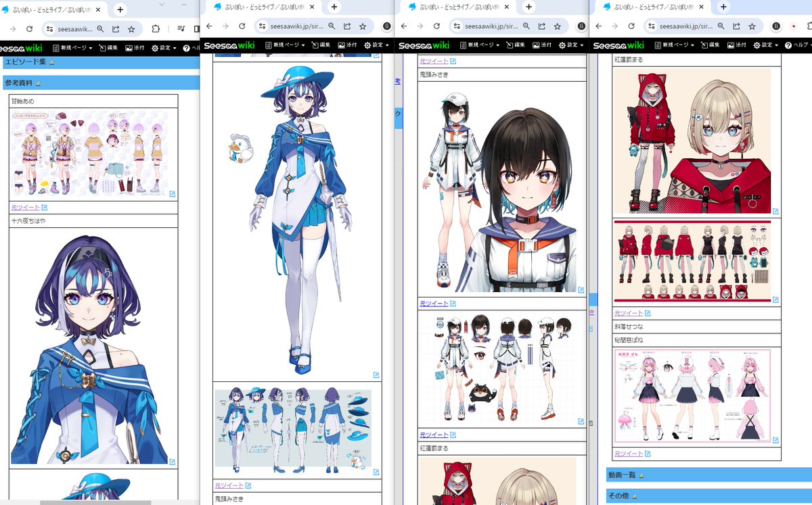The width and height of the screenshot is (812, 505).
Task: Open 元ツイート link below 甘飴あめ sheet
Action: tap(24, 208)
